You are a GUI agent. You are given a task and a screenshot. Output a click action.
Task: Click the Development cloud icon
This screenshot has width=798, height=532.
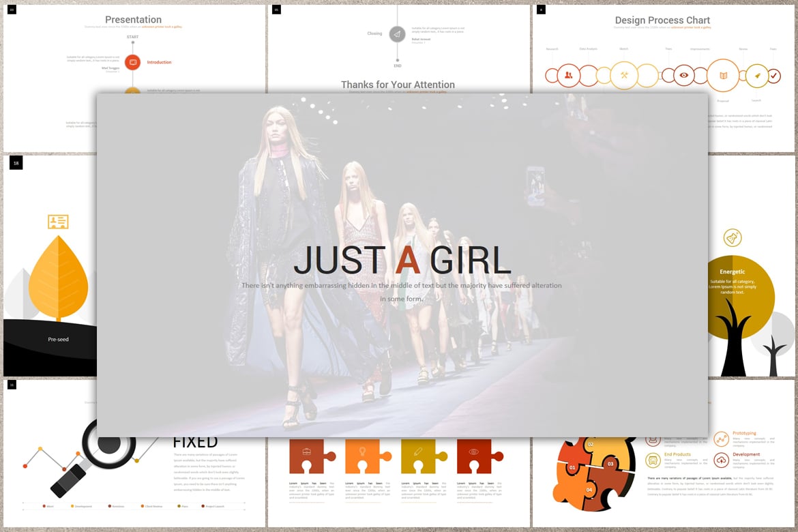(x=721, y=460)
